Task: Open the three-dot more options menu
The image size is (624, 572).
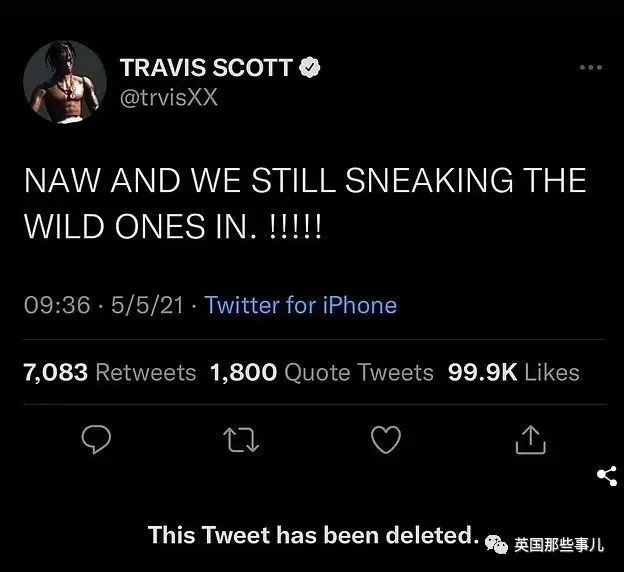Action: (x=591, y=67)
